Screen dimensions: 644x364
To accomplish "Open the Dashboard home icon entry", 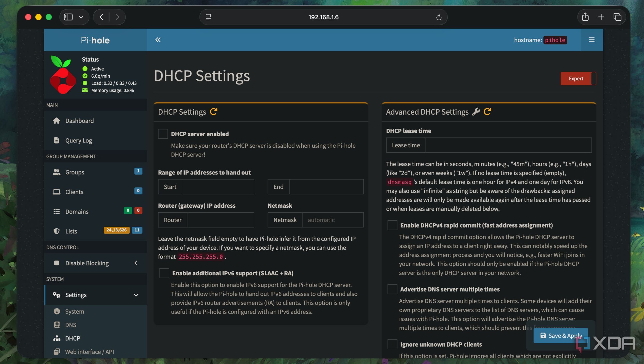I will point(95,121).
